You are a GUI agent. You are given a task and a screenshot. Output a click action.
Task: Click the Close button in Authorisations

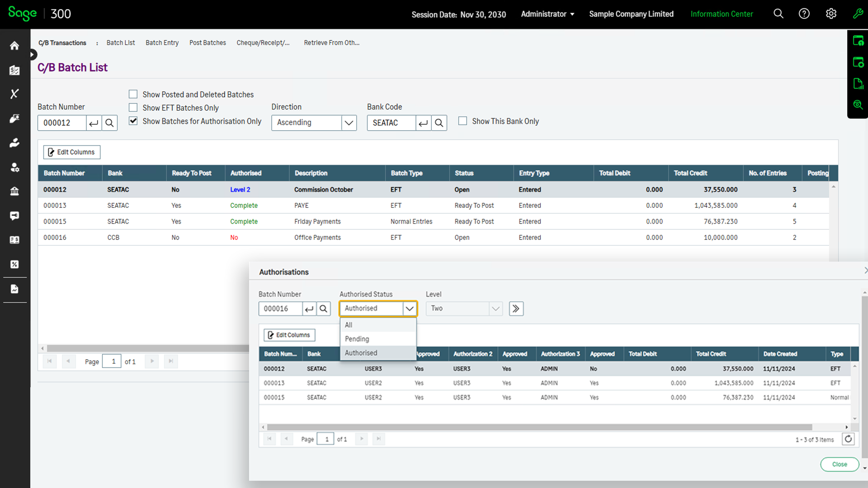839,464
